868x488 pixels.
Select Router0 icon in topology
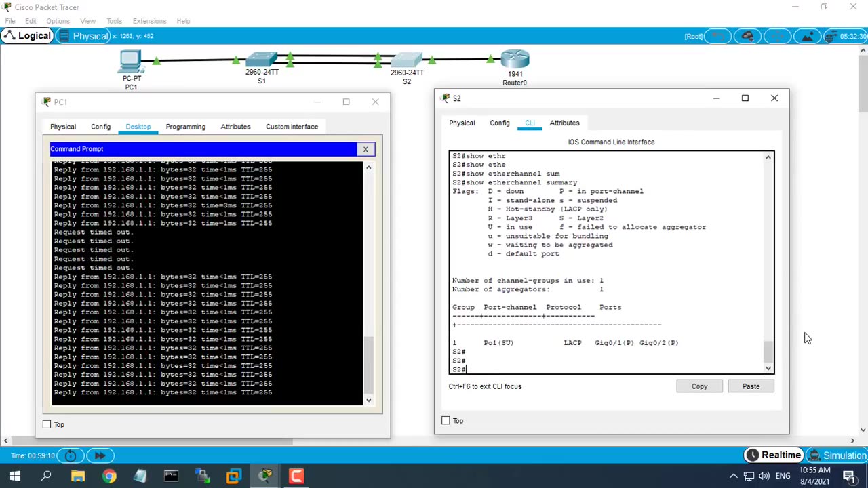515,59
